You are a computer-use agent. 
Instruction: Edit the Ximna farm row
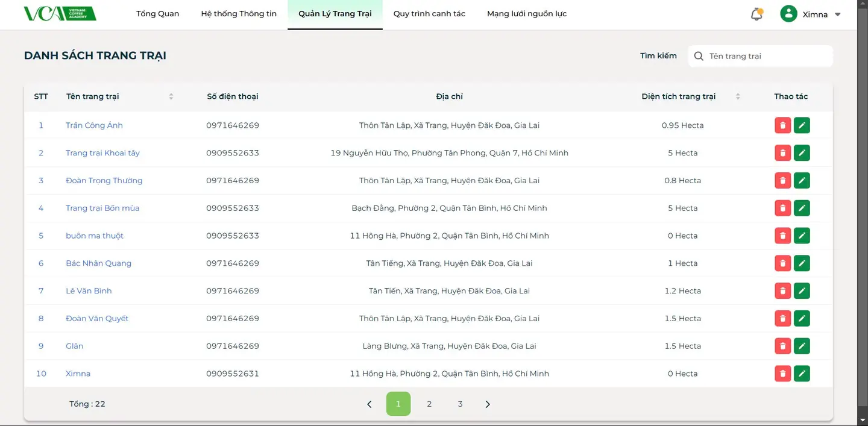[x=802, y=374]
